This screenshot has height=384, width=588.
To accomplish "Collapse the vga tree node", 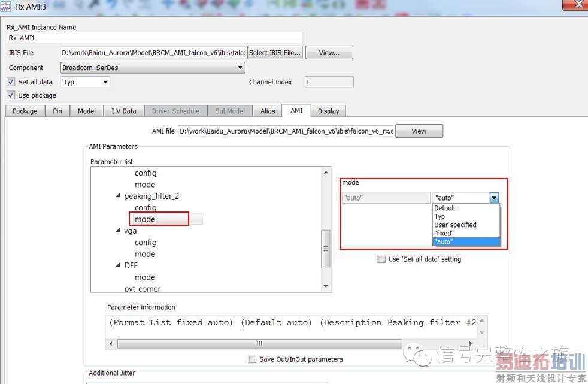I will pyautogui.click(x=118, y=231).
